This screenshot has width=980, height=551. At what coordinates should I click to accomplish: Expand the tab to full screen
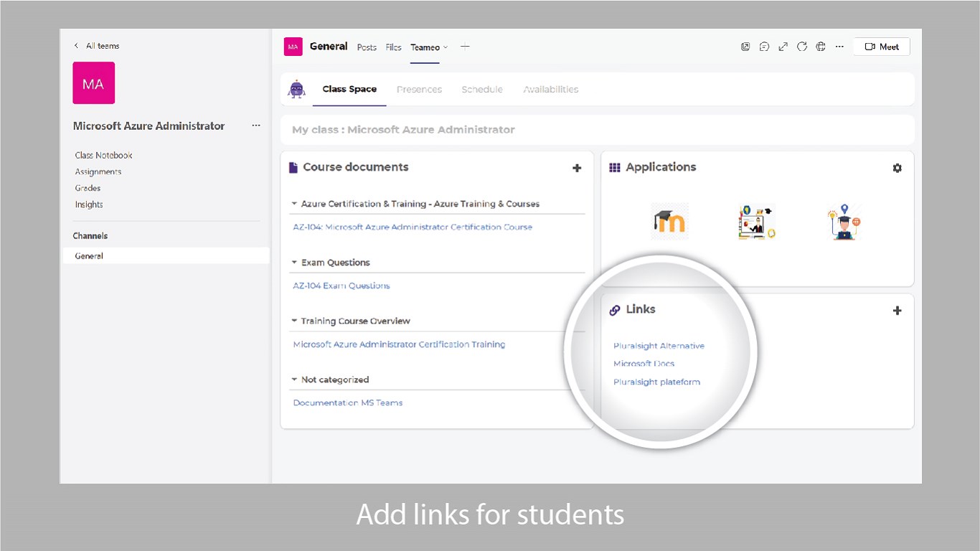[783, 47]
